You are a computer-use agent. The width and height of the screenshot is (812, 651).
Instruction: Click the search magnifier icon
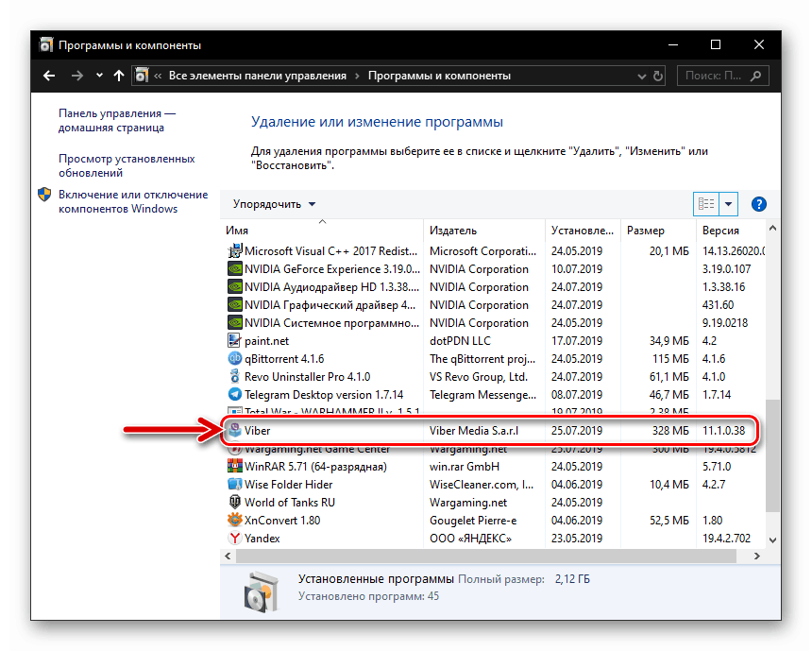coord(755,76)
